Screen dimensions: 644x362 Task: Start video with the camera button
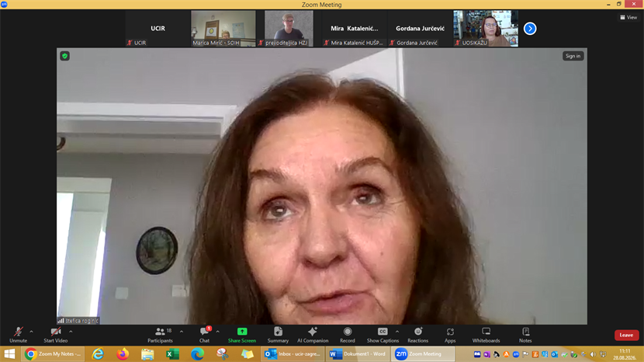pyautogui.click(x=55, y=335)
